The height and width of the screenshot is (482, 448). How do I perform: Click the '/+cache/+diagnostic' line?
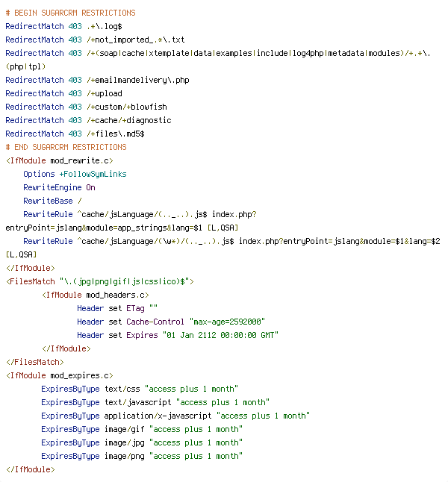tap(88, 121)
